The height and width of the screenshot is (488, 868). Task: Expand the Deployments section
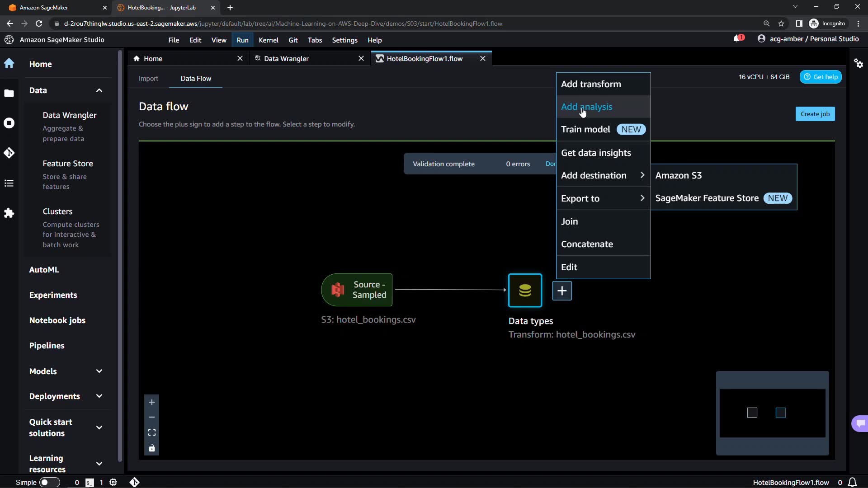99,396
